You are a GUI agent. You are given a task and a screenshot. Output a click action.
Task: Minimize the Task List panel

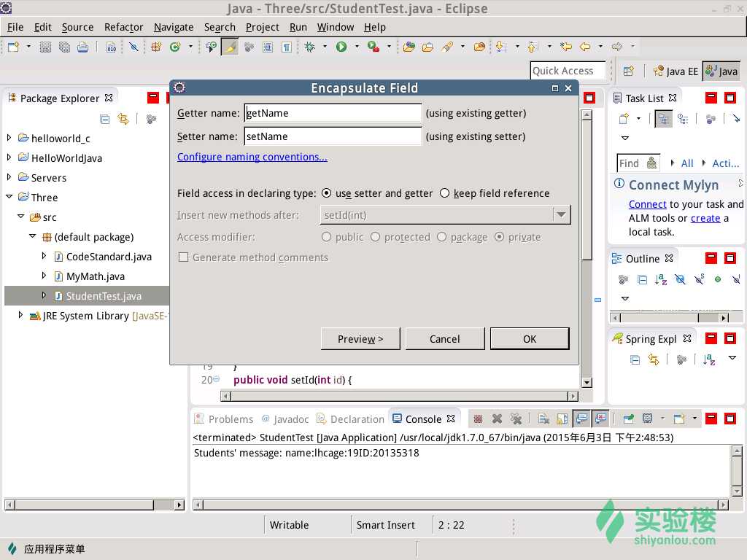tap(711, 98)
